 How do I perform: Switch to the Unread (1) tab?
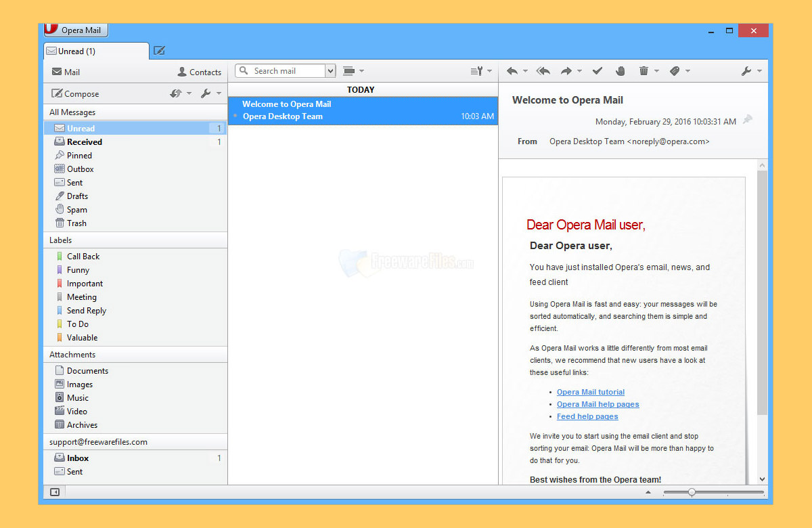(x=96, y=51)
